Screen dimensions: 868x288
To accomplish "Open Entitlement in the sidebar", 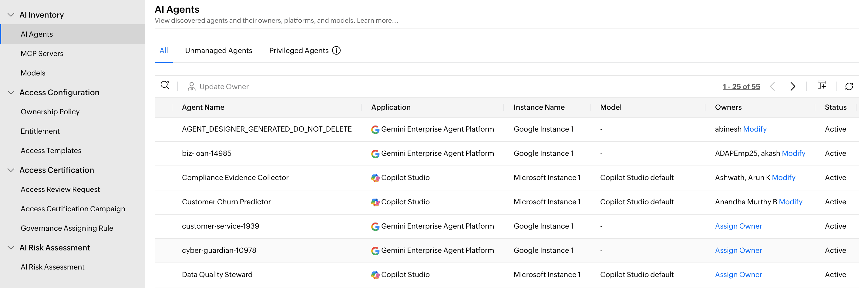I will click(40, 131).
